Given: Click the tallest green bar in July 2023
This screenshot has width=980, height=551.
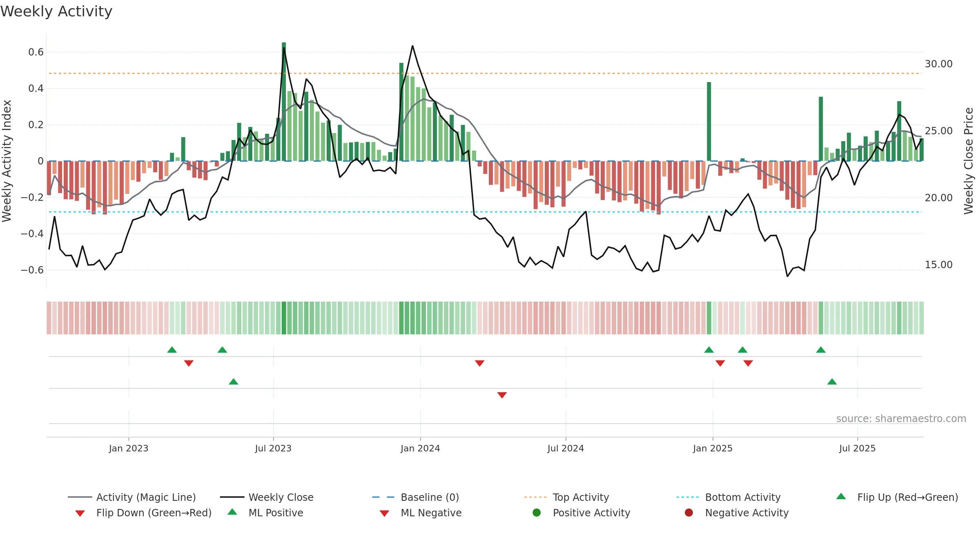Looking at the screenshot, I should 284,102.
